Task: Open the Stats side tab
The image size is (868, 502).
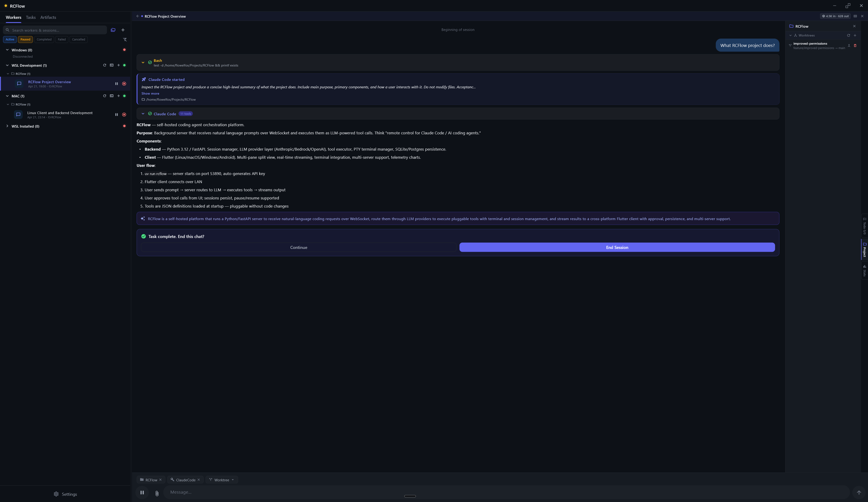Action: point(865,271)
